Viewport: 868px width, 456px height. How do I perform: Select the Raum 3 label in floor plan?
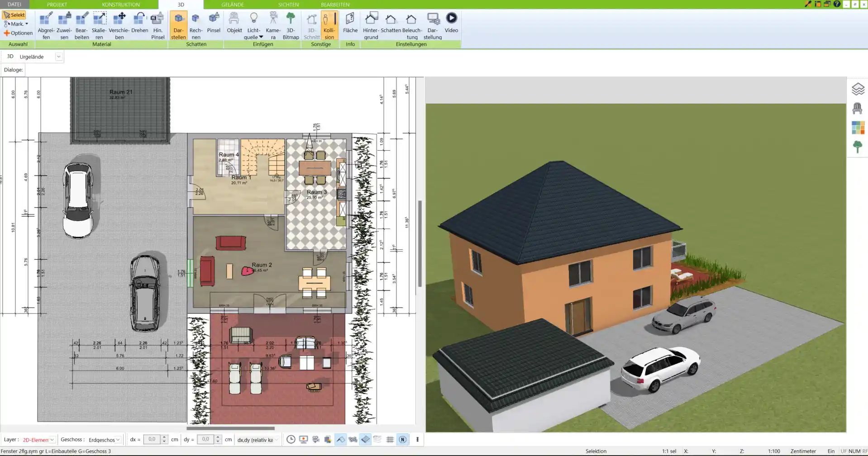click(316, 192)
